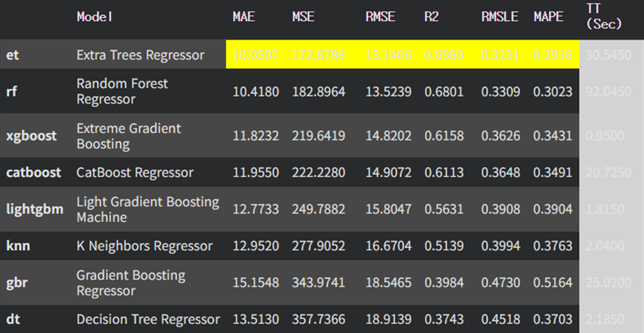This screenshot has width=644, height=333.
Task: Click Extra Trees Regressor model name
Action: click(x=141, y=55)
